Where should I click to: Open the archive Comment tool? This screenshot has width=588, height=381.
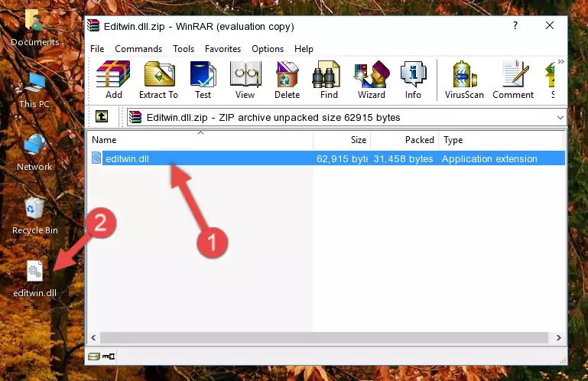pos(513,80)
